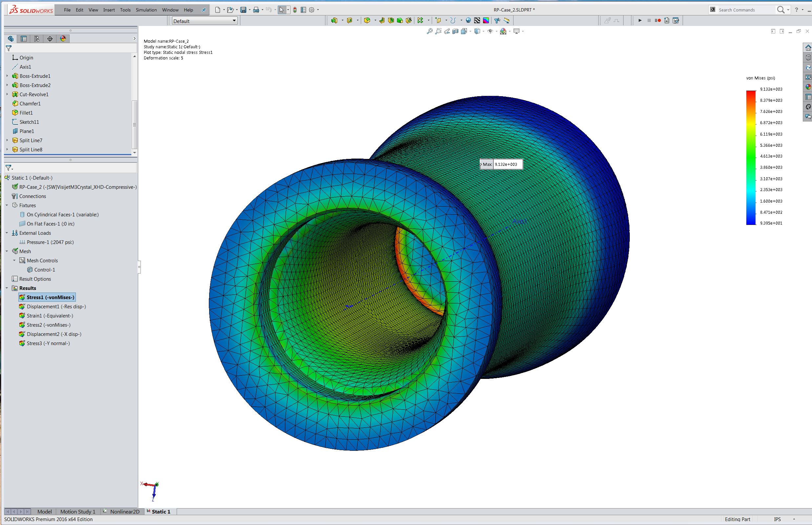812x525 pixels.
Task: Open the FeatureManager design tree tab
Action: 11,38
